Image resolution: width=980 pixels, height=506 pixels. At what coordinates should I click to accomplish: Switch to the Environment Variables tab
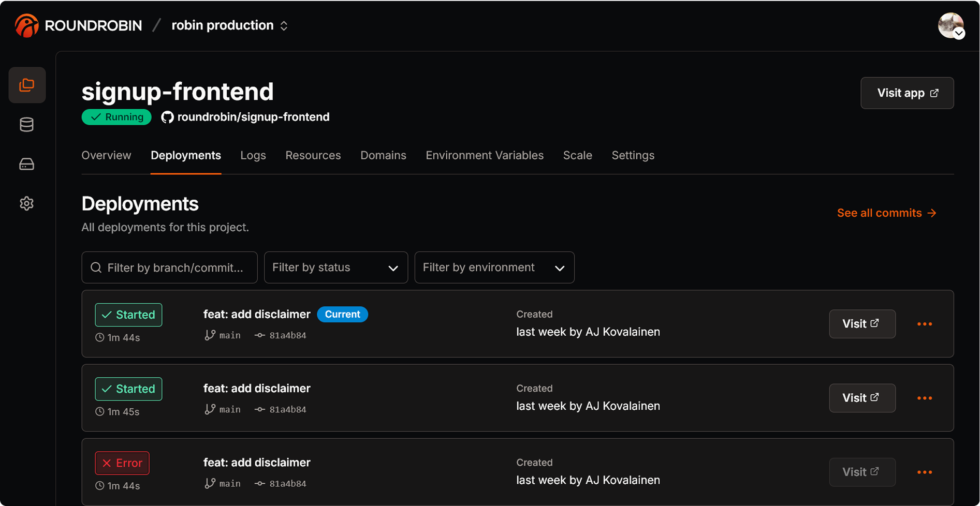pyautogui.click(x=484, y=155)
